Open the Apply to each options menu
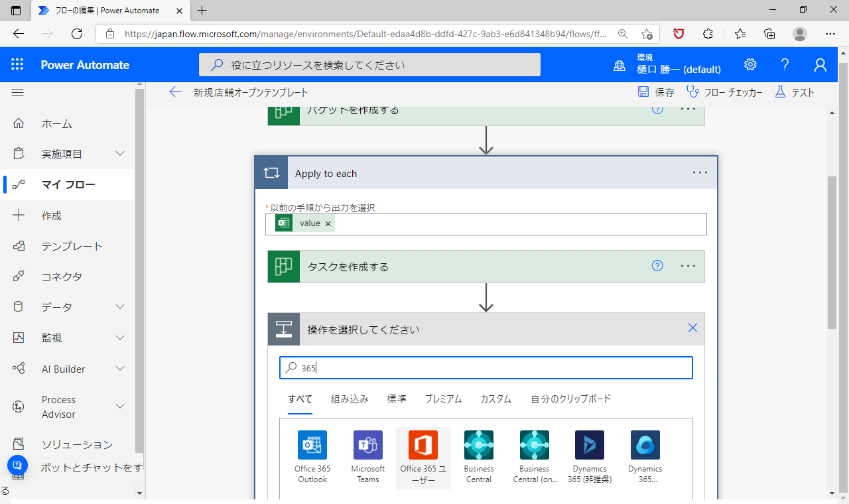The width and height of the screenshot is (849, 504). tap(700, 172)
